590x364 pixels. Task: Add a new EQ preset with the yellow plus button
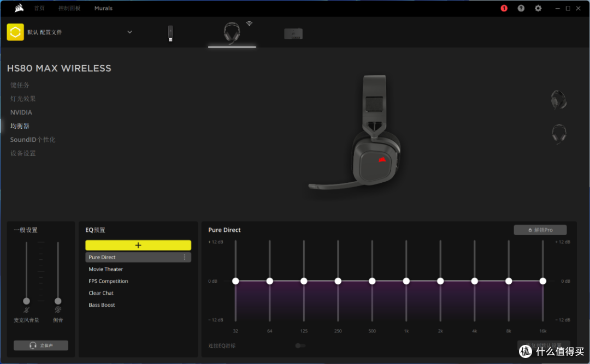pos(138,245)
